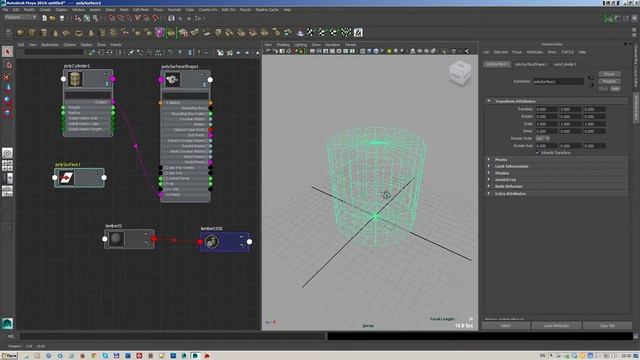Open the Edit Mesh menu
This screenshot has width=640, height=360.
click(x=141, y=9)
